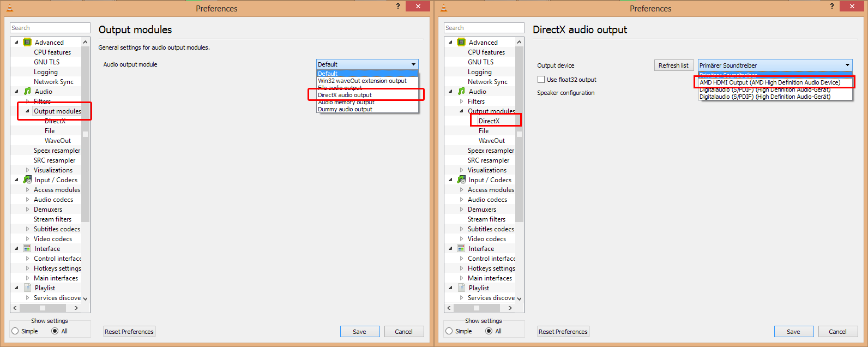This screenshot has width=868, height=347.
Task: Select All show settings in left window
Action: tap(55, 331)
